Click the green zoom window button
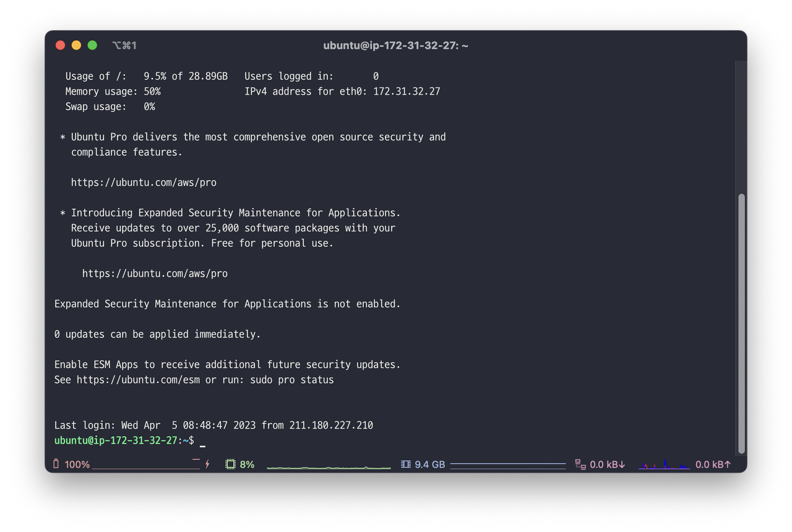The height and width of the screenshot is (532, 792). coord(92,45)
